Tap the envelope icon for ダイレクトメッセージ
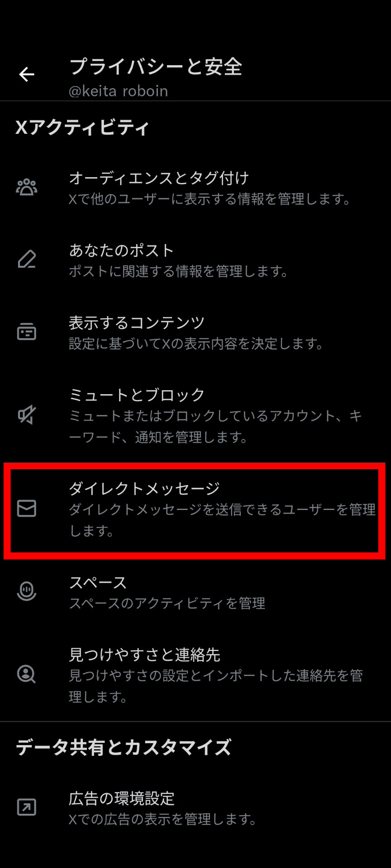391x868 pixels. (x=27, y=509)
